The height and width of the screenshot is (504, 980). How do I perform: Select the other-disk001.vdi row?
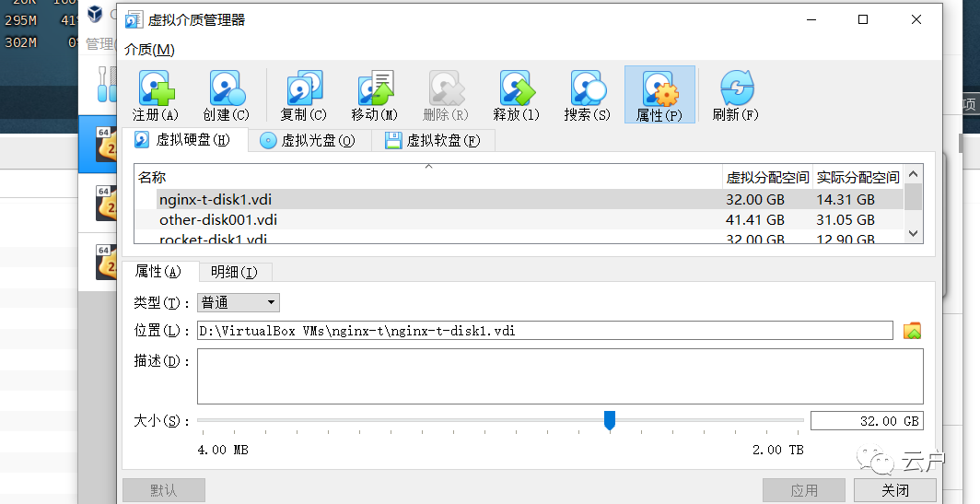point(519,219)
